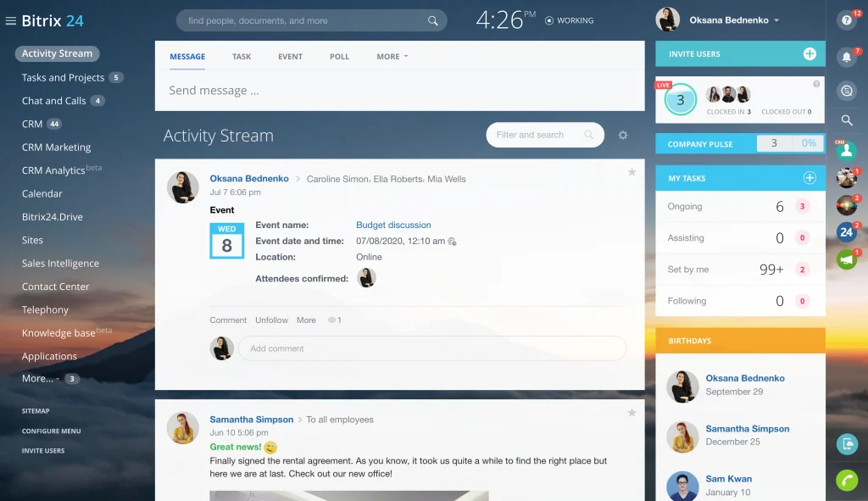Click the Company Pulse progress bar
Screen dimensions: 868x501
(788, 144)
